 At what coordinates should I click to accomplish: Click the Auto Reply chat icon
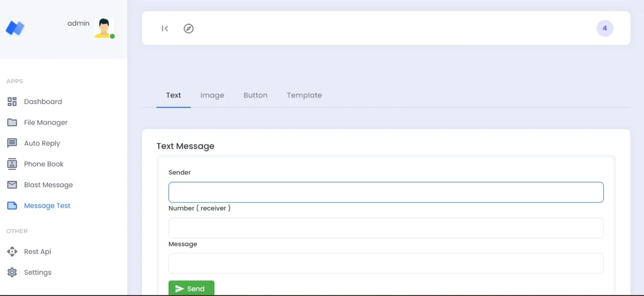(12, 143)
